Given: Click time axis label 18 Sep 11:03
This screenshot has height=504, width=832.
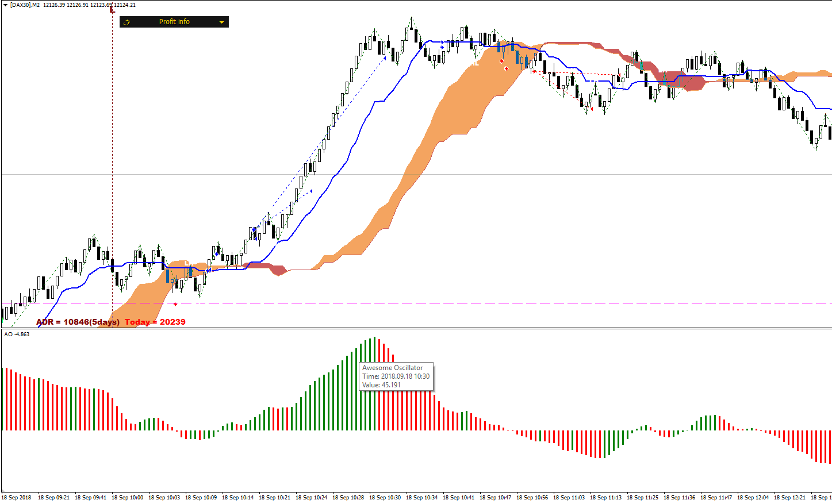Looking at the screenshot, I should [x=569, y=497].
